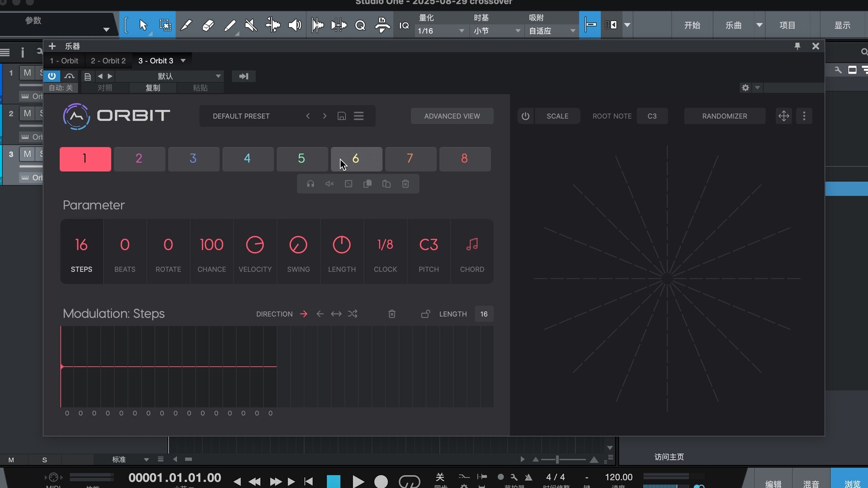Toggle the instrument power/bypass button

point(52,76)
